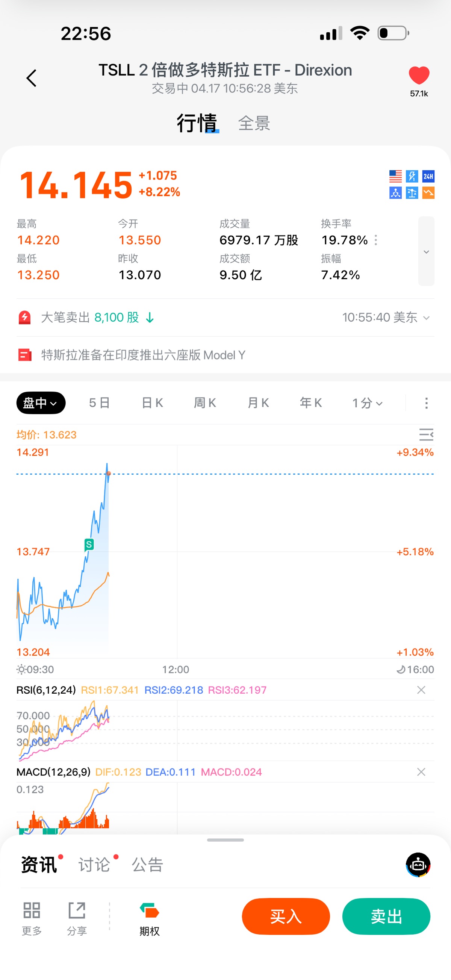451x980 pixels.
Task: Switch to the 全景 tab
Action: pos(254,123)
